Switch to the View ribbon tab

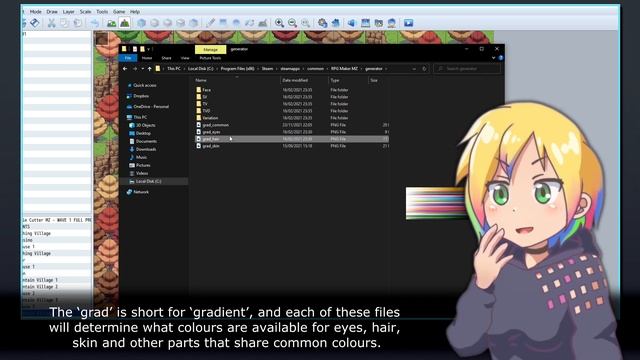[185, 58]
